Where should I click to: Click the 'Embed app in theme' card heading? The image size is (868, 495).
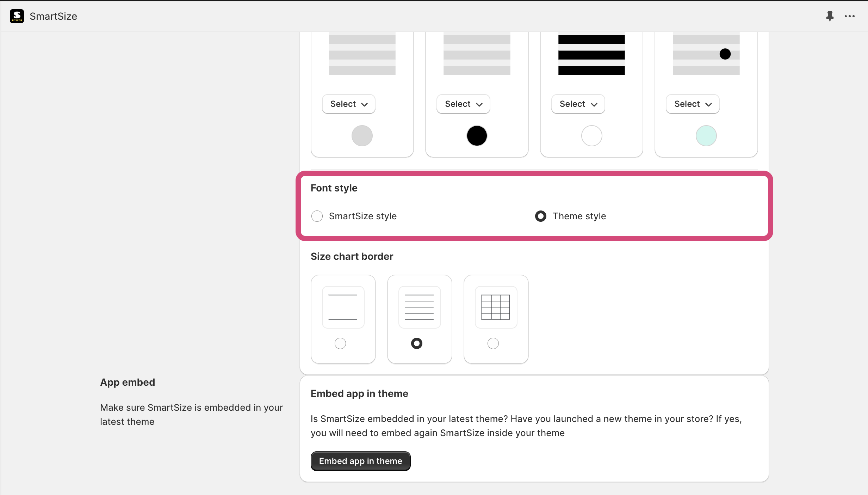click(x=359, y=393)
